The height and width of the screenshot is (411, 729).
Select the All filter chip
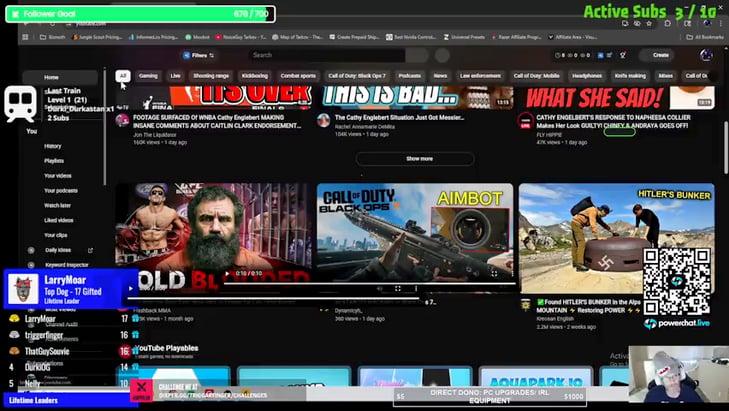tap(123, 76)
